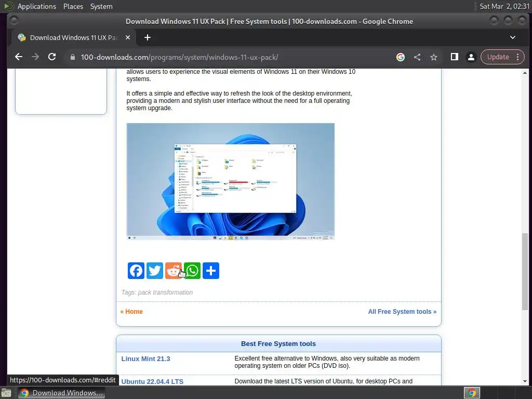Viewport: 532px width, 399px height.
Task: Click the Applications menu logo icon
Action: tap(9, 6)
